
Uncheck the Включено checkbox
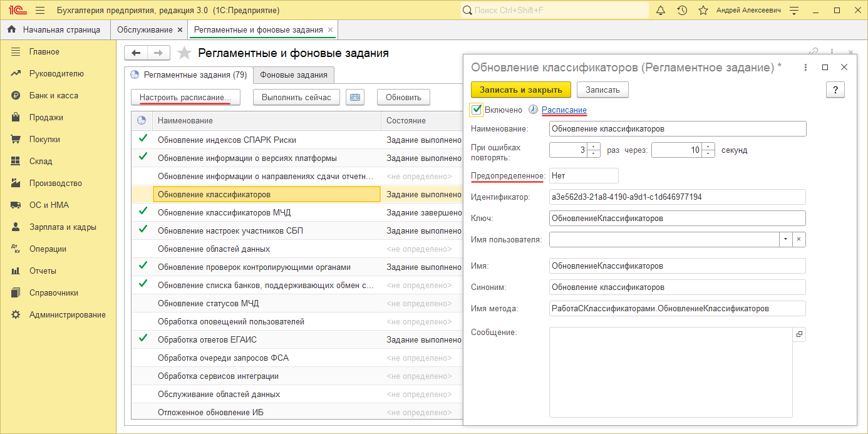477,110
